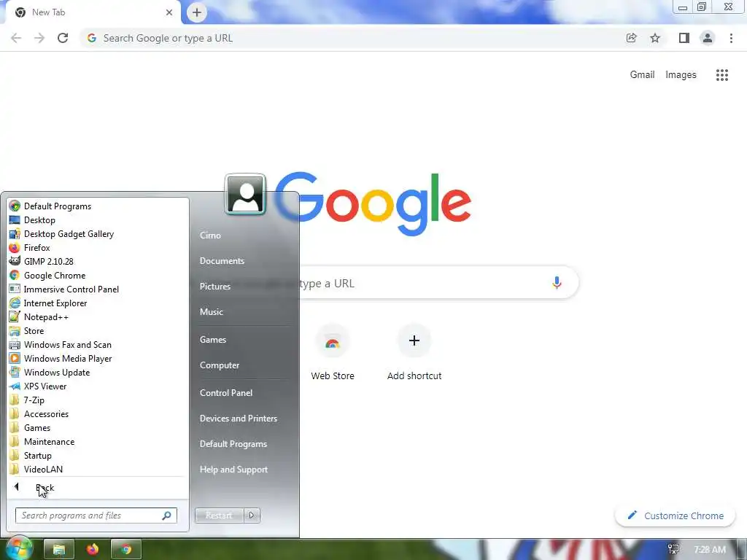Open GIMP 2.10.28
This screenshot has width=747, height=560.
tap(42, 262)
